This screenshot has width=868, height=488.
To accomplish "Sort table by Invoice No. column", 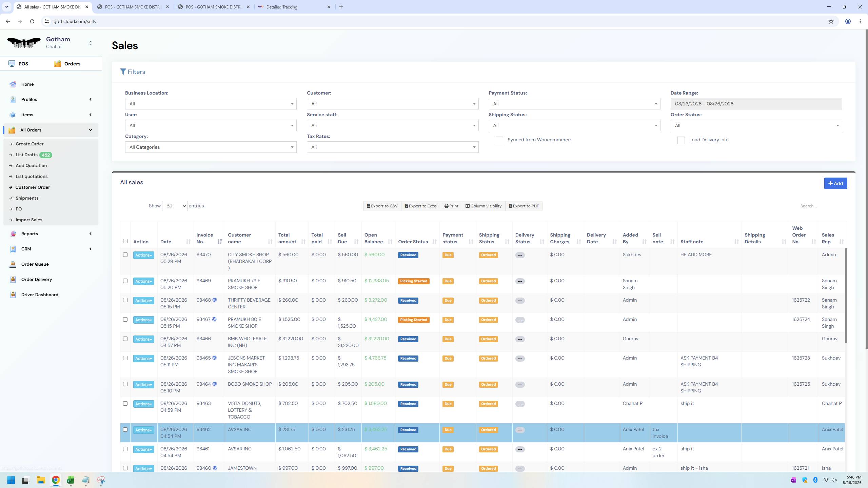I will [220, 242].
